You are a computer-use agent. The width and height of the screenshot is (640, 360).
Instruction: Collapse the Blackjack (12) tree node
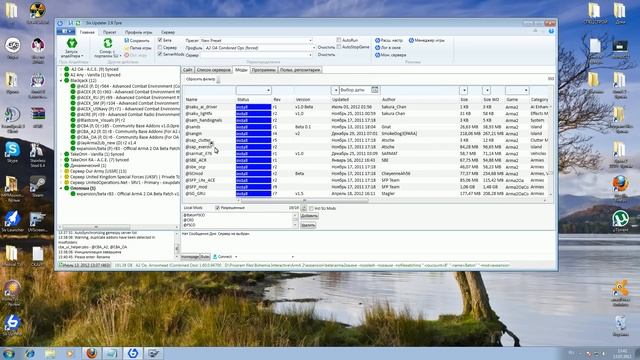coord(61,81)
